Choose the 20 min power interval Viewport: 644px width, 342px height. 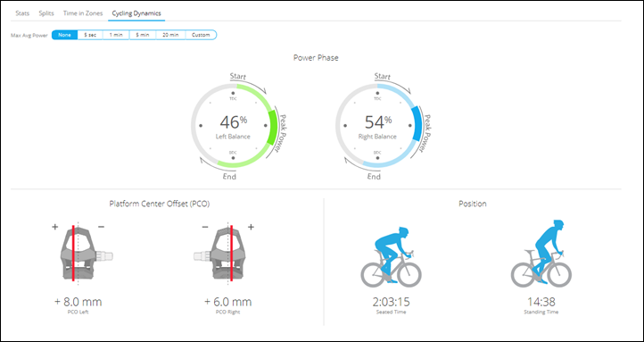[170, 35]
